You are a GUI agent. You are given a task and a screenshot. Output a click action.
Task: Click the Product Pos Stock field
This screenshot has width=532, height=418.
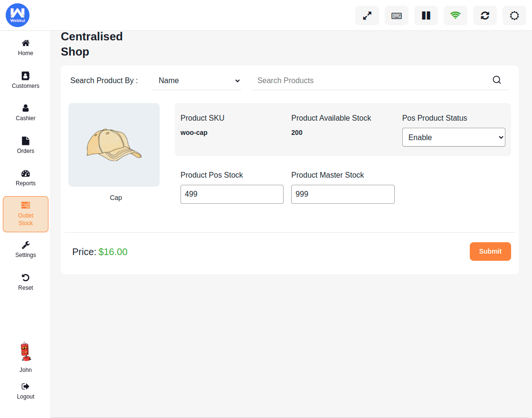point(232,194)
